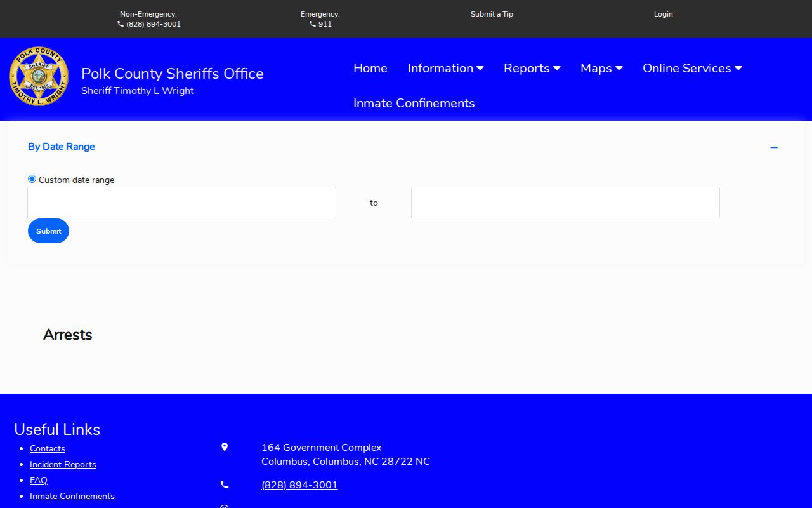
Task: Go to the Home page
Action: click(370, 68)
